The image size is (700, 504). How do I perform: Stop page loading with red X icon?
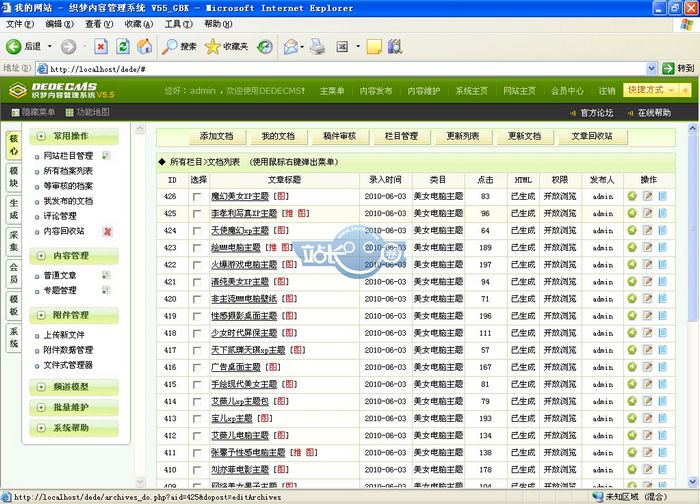(101, 46)
